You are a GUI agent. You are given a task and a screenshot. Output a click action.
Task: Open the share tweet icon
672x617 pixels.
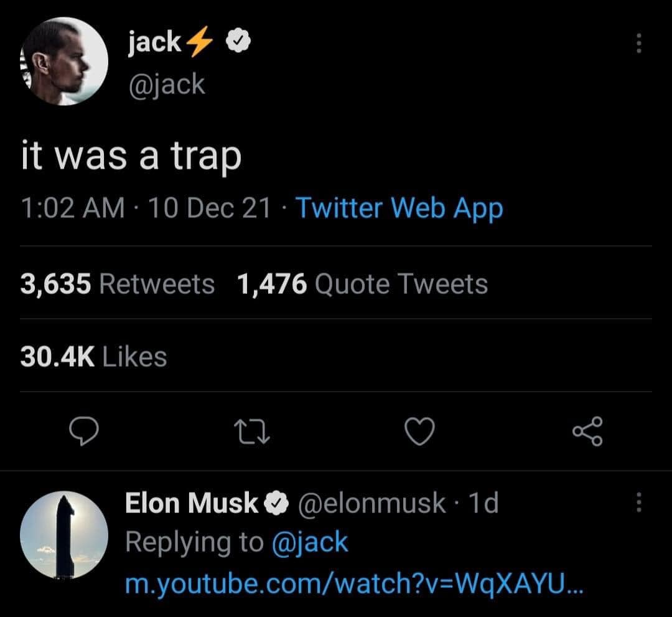tap(587, 431)
